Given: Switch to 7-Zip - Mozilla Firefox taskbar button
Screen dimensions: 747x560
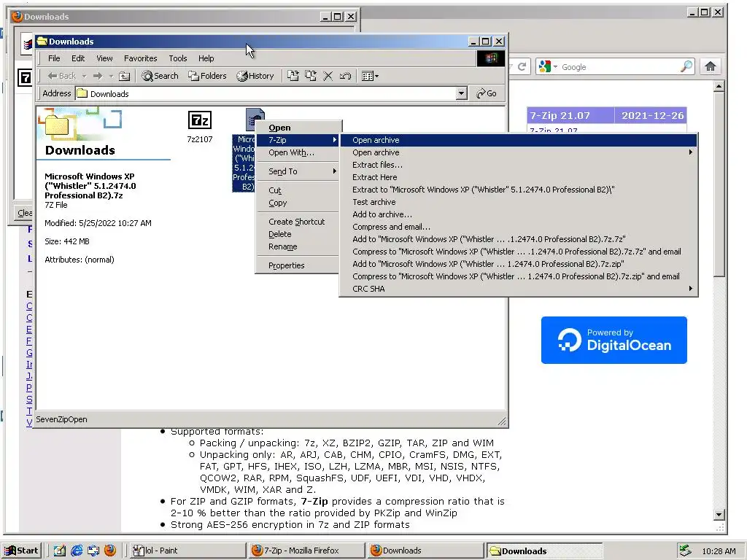Looking at the screenshot, I should pos(306,551).
